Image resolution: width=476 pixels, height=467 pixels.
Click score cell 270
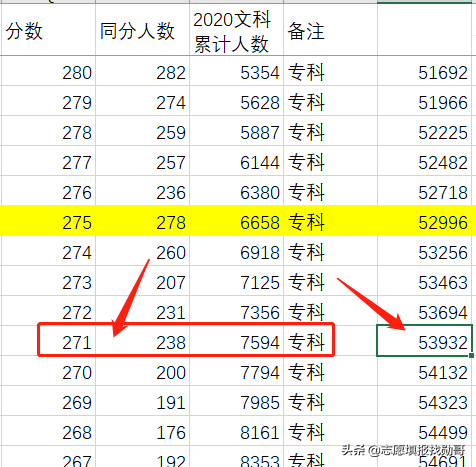point(48,370)
